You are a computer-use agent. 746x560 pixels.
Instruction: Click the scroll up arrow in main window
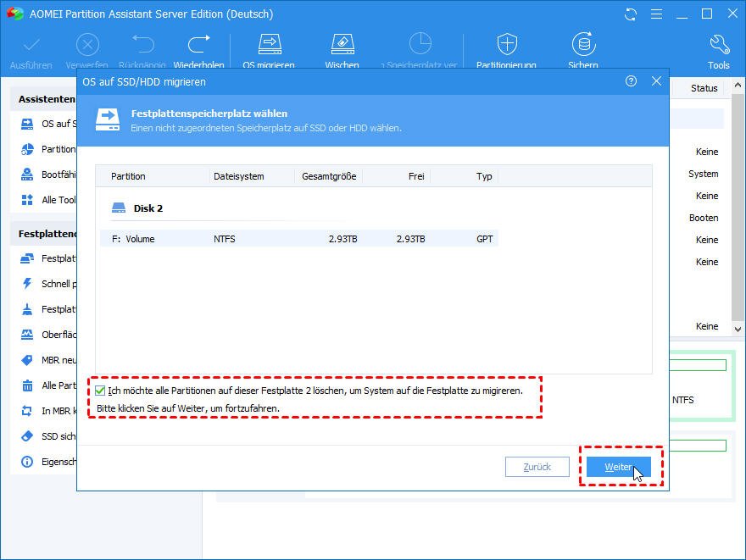[x=738, y=86]
